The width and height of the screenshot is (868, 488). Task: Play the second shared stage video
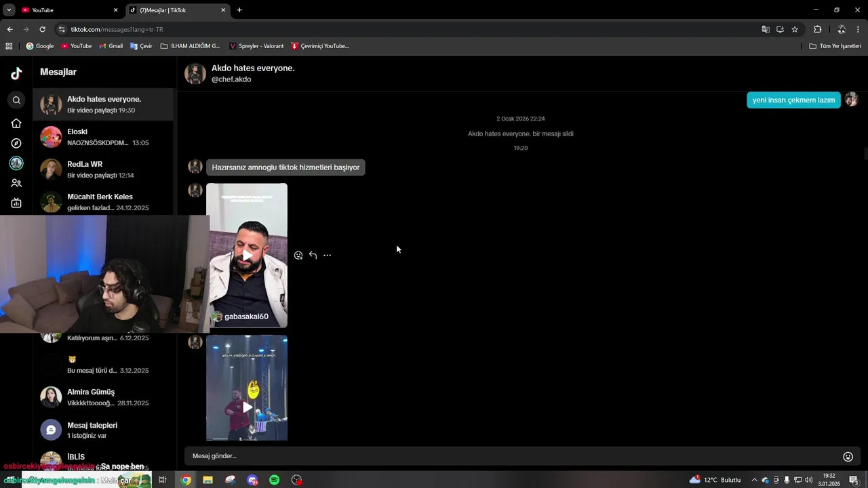click(x=247, y=388)
